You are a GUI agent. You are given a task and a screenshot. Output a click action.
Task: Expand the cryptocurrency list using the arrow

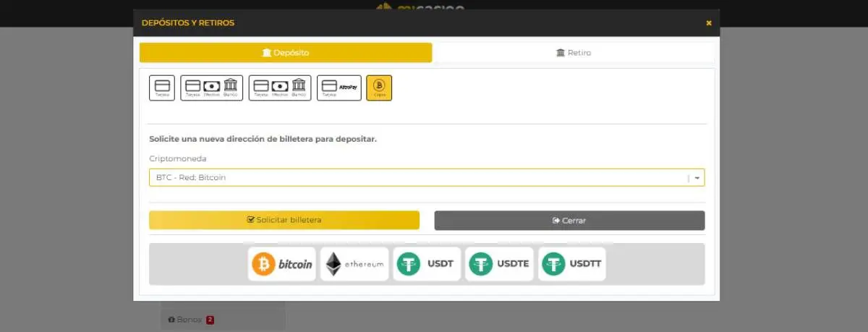tap(697, 177)
